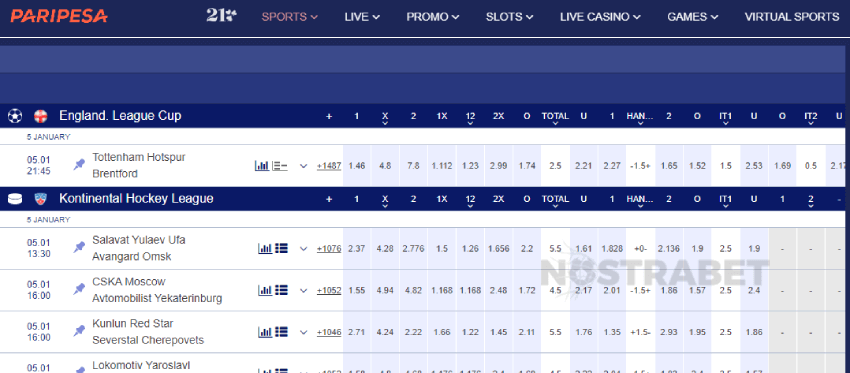Open +1052 more bets for CSKA Moscow match
Screen dimensions: 850x373
329,291
